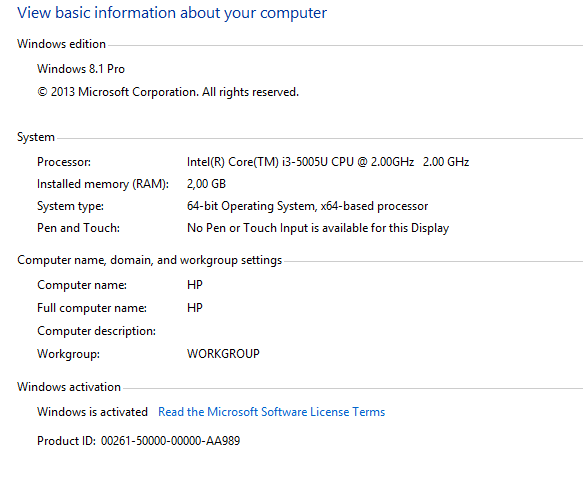Select the 'HP' value beside Full computer name
583x494 pixels.
(195, 308)
